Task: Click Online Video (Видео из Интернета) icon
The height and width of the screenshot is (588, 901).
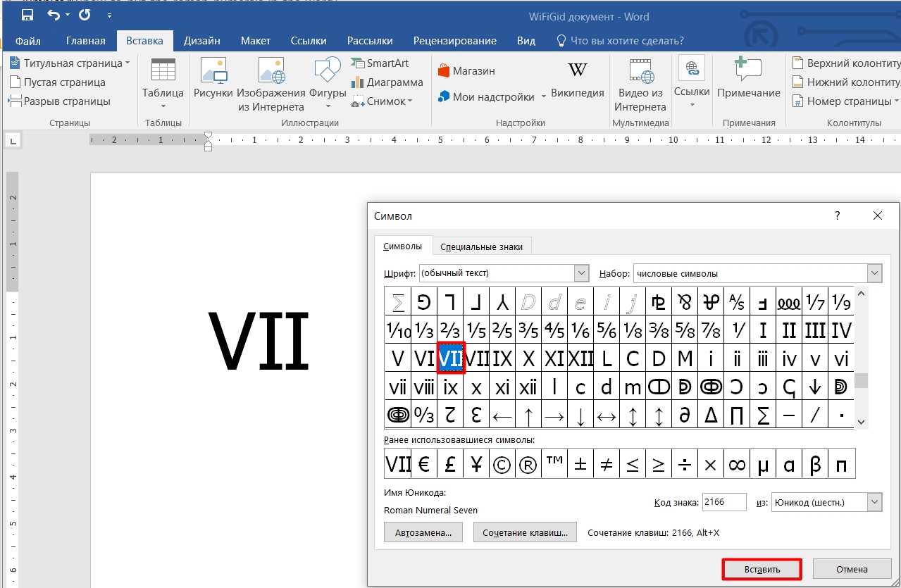Action: pos(640,71)
